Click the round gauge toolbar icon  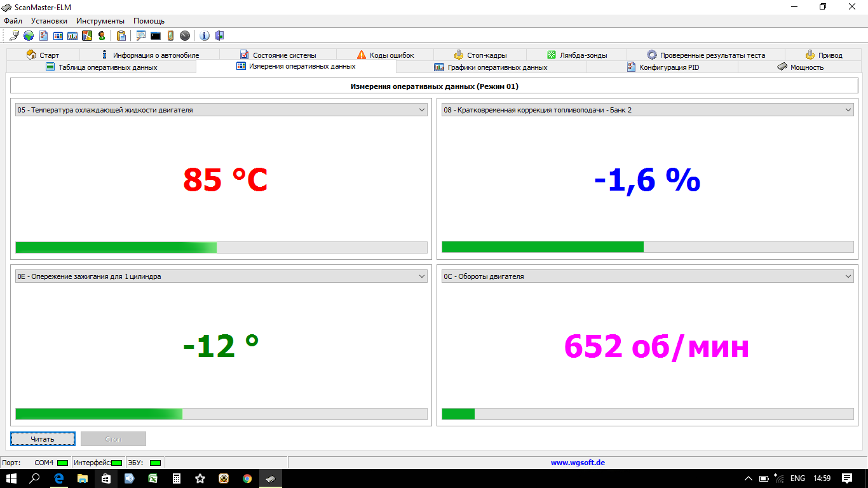185,36
